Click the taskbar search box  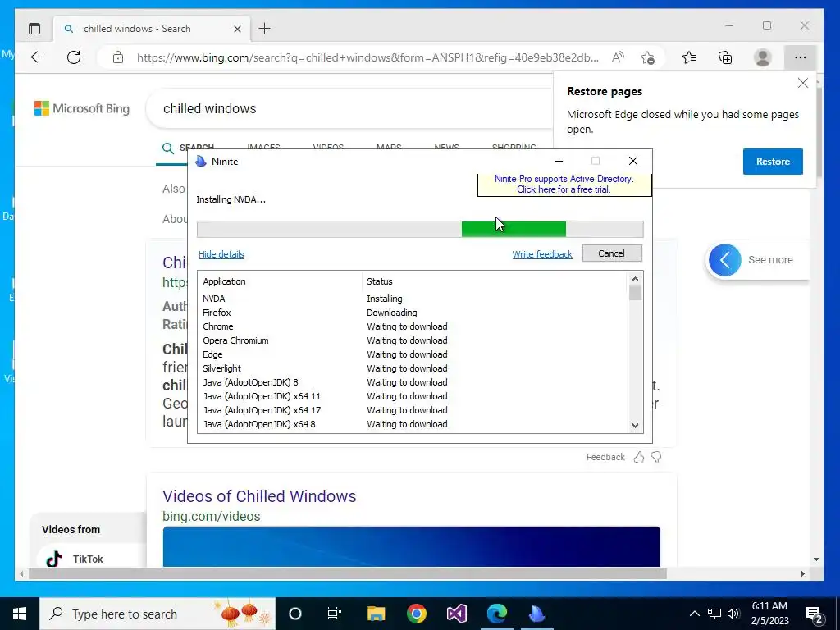[x=157, y=614]
